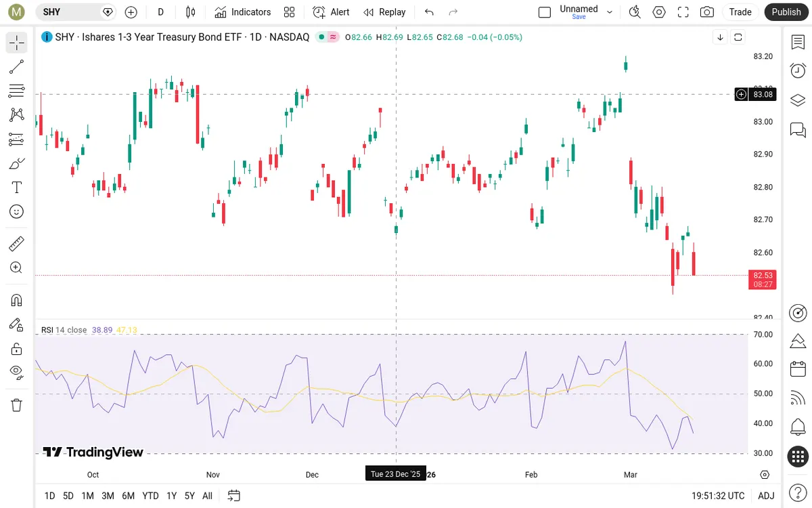
Task: Open the object tree layers panel
Action: click(x=798, y=100)
